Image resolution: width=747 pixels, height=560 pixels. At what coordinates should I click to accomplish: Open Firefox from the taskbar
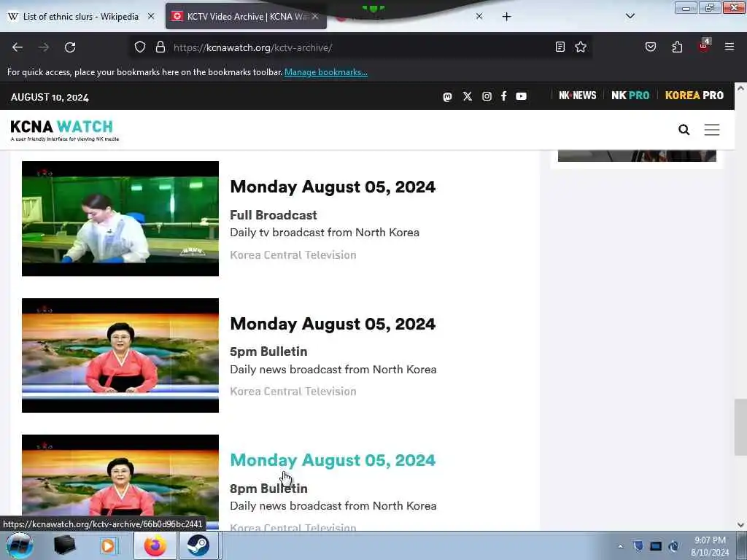coord(155,545)
